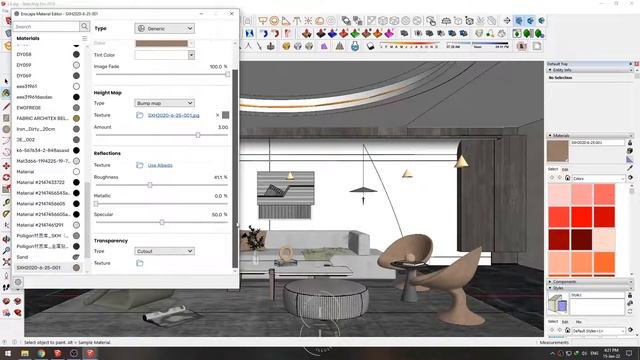The height and width of the screenshot is (360, 640).
Task: Click the Use Albedo link
Action: click(x=160, y=165)
